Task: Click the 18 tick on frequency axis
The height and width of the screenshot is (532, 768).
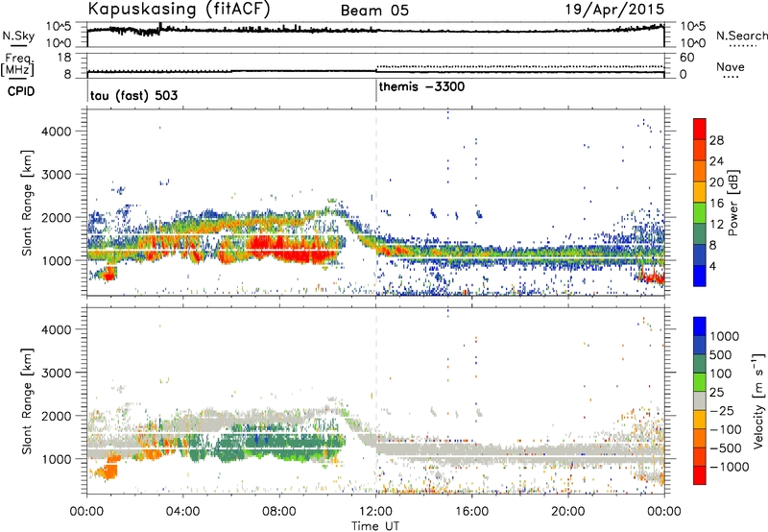Action: point(64,58)
